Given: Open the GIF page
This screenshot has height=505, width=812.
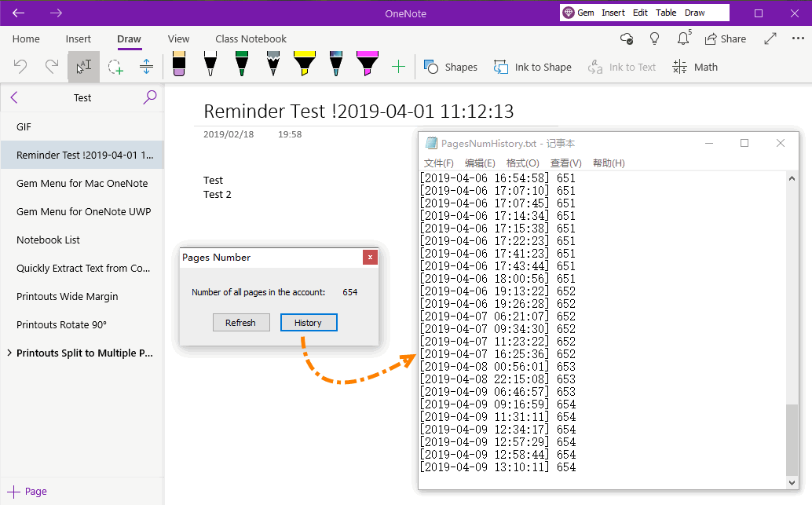Looking at the screenshot, I should point(82,127).
